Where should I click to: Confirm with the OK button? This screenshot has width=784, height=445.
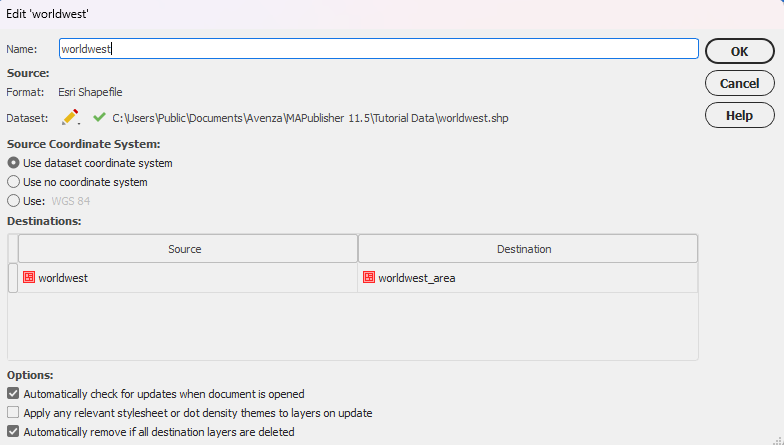740,51
